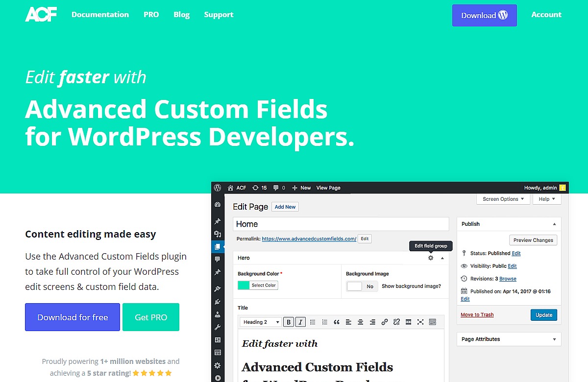Click the Download for free button
Viewport: 588px width, 382px height.
73,317
